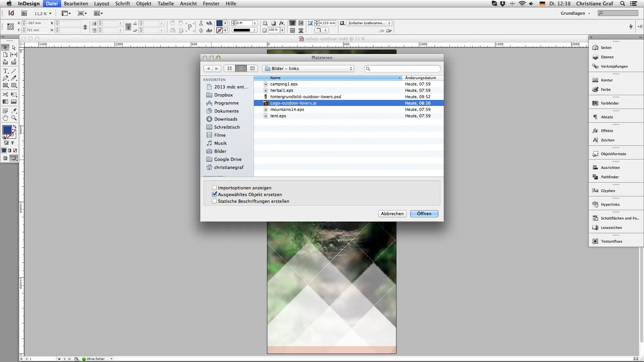Switch file dialog to column view
Image resolution: width=644 pixels, height=362 pixels.
[252, 68]
